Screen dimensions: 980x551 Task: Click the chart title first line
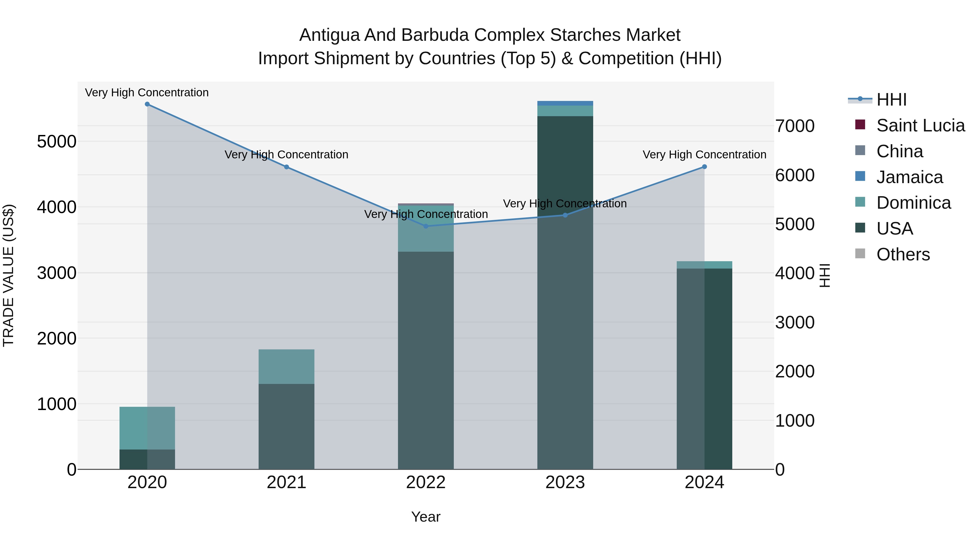click(490, 35)
